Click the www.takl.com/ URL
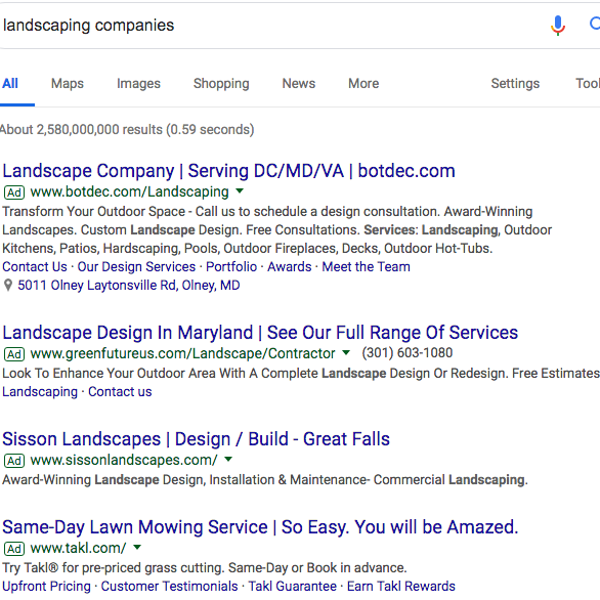Screen dimensions: 600x600 [x=78, y=549]
